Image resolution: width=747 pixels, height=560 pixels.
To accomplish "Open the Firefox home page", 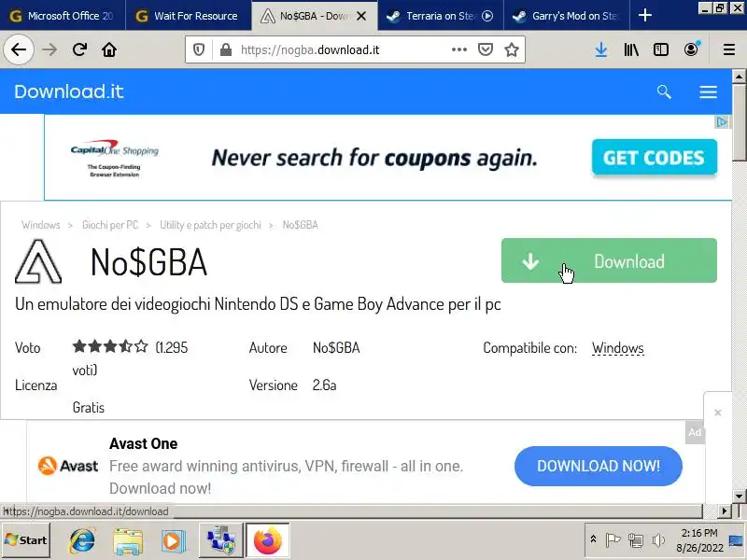I will click(x=109, y=49).
